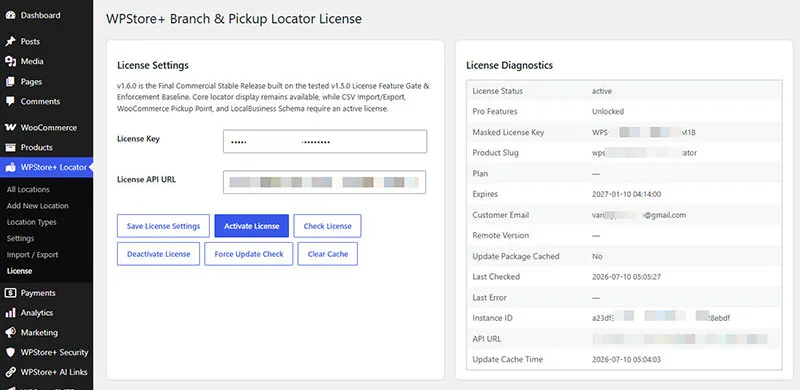
Task: Click Save License Settings button
Action: click(163, 226)
